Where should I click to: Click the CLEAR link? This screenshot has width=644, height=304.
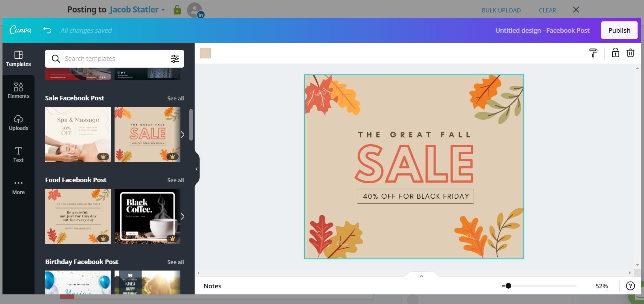[547, 10]
